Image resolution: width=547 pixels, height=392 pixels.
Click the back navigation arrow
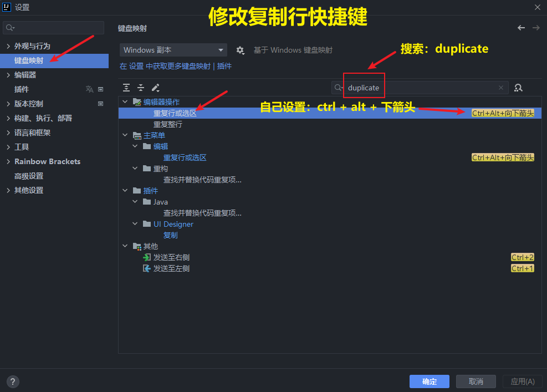coord(521,28)
